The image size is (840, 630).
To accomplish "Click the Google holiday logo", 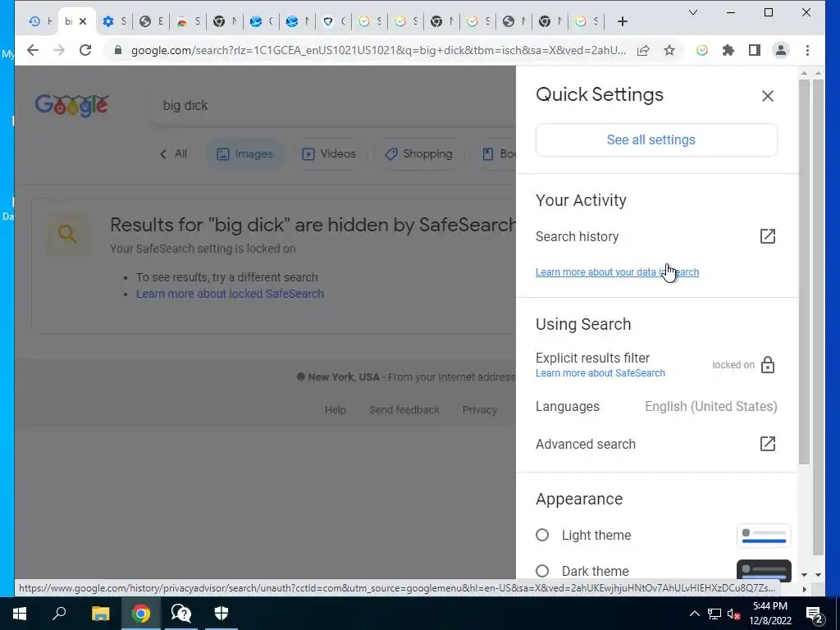I will pyautogui.click(x=72, y=105).
